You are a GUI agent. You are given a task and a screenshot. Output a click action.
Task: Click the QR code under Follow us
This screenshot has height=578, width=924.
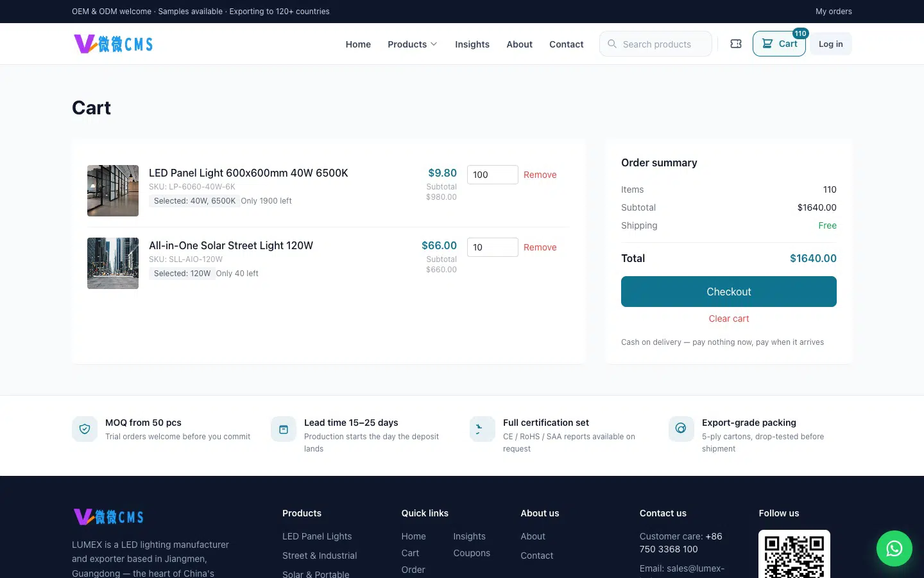794,554
